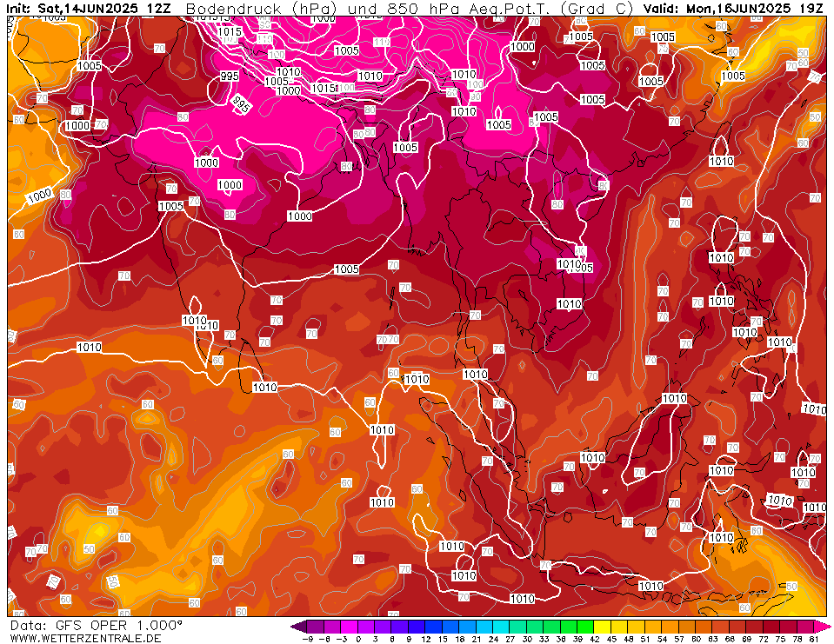Screen dimensions: 834x644
Task: Pick legend swatch between 54 and 57
Action: pos(670,626)
